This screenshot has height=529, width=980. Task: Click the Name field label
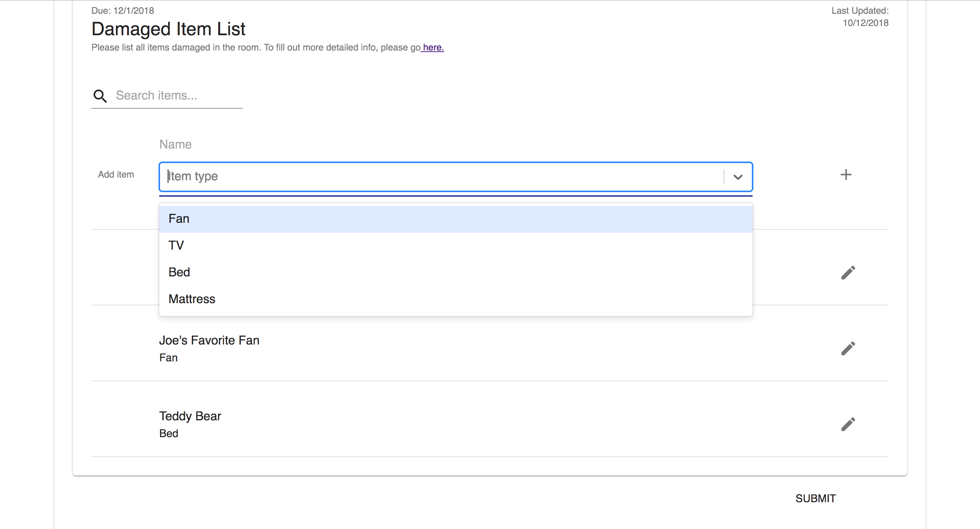(x=175, y=144)
